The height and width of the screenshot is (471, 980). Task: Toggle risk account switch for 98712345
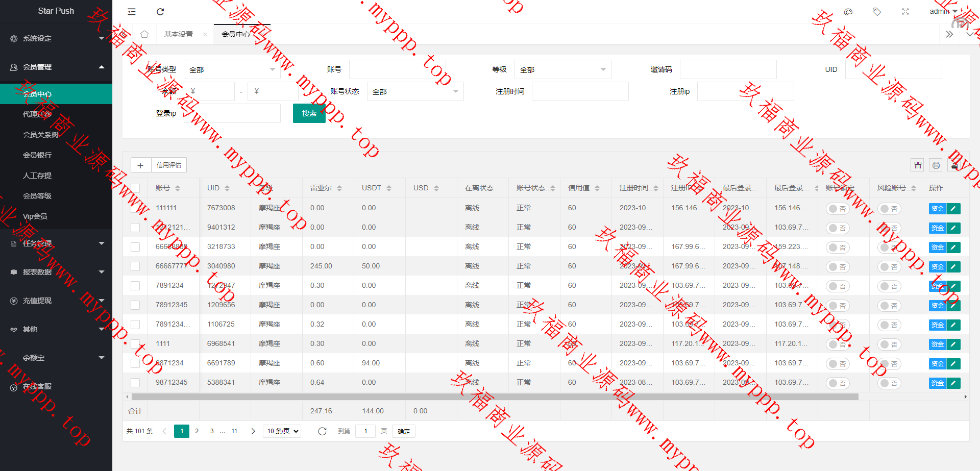coord(889,383)
